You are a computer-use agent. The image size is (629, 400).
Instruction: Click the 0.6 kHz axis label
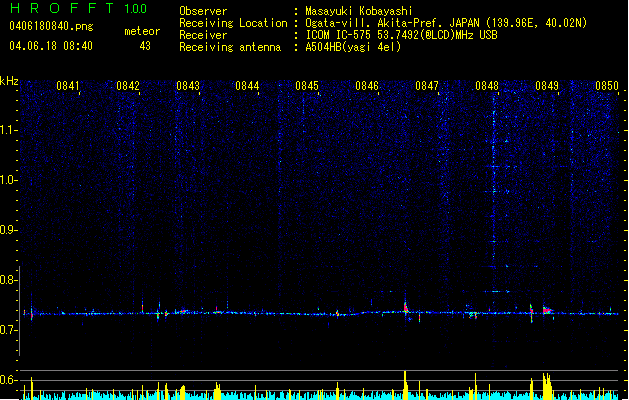coord(9,380)
